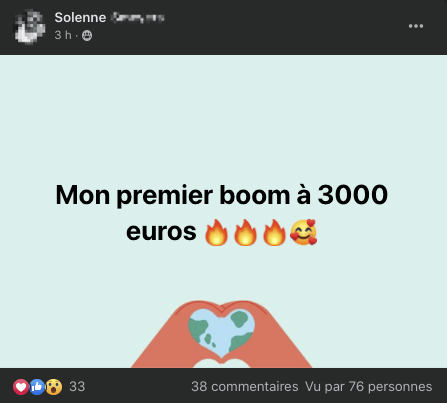Viewport: 447px width, 403px height.
Task: Click the middle fire emoji
Action: (x=245, y=233)
